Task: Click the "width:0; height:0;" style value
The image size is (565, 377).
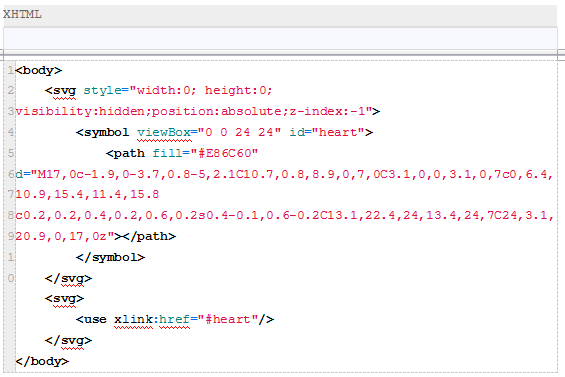Action: coord(201,90)
